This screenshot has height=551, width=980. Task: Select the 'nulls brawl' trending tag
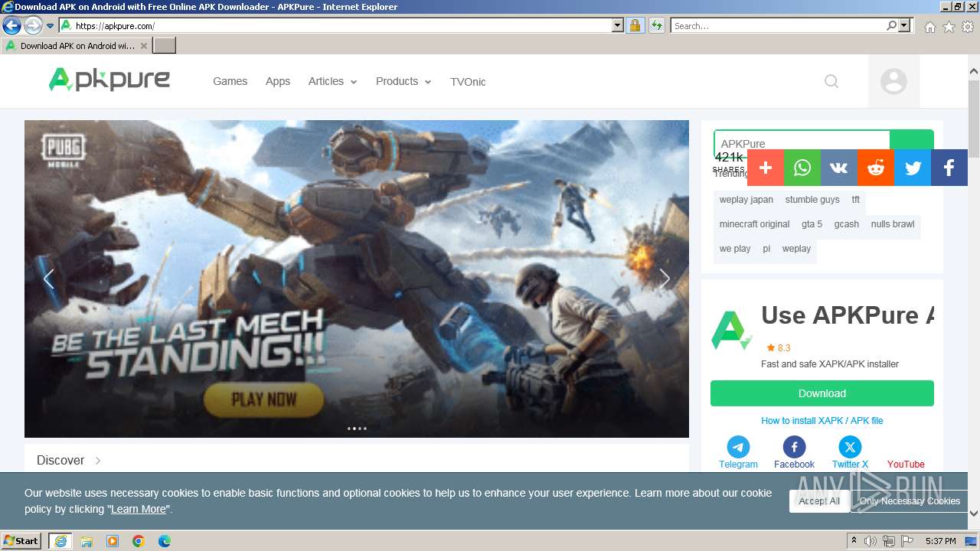pos(893,224)
